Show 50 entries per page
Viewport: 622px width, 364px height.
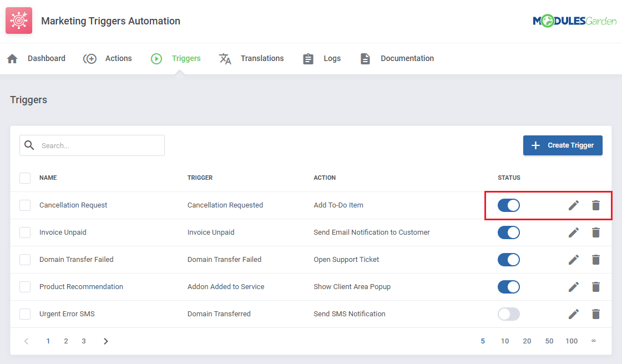(x=549, y=341)
